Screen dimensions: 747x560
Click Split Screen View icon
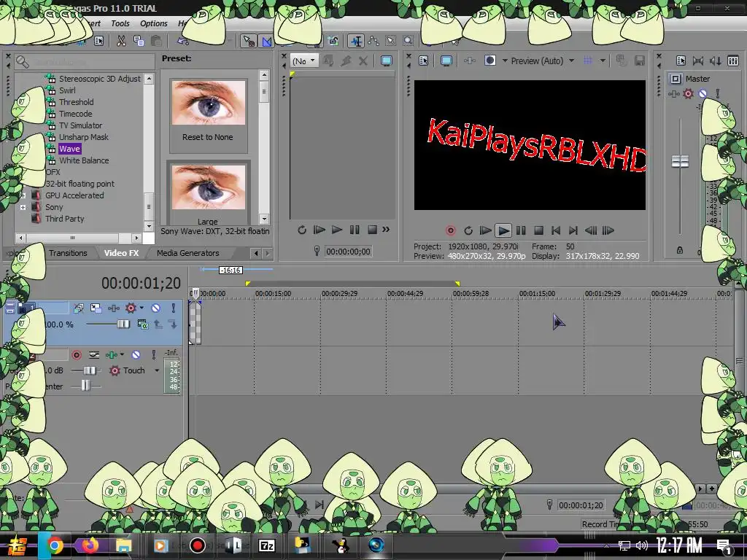[x=489, y=61]
